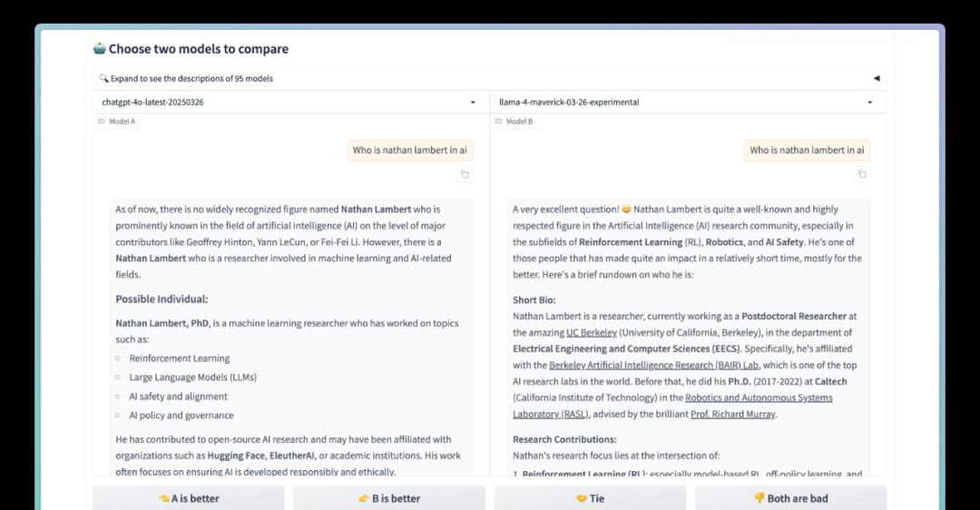
Task: Click the 'Possible Individual:' heading
Action: point(162,299)
